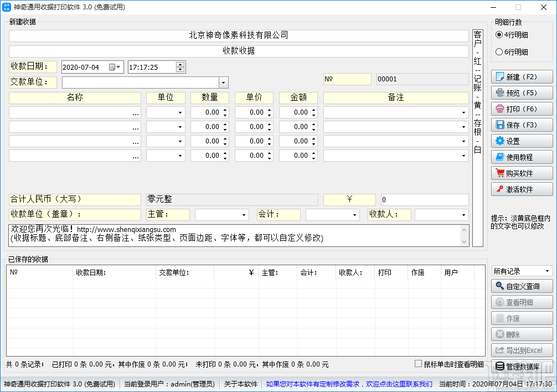
Task: Click the 主管 column header in saved list
Action: pos(277,272)
